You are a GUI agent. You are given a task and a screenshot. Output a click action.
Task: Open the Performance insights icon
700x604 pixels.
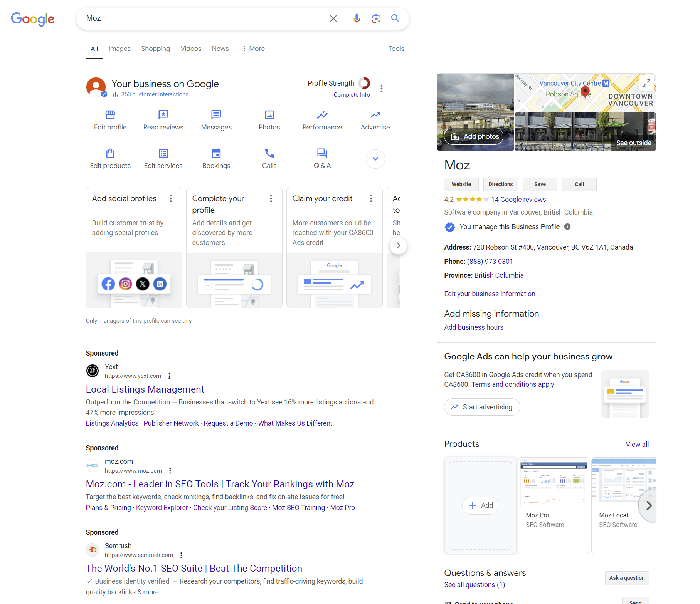point(322,115)
